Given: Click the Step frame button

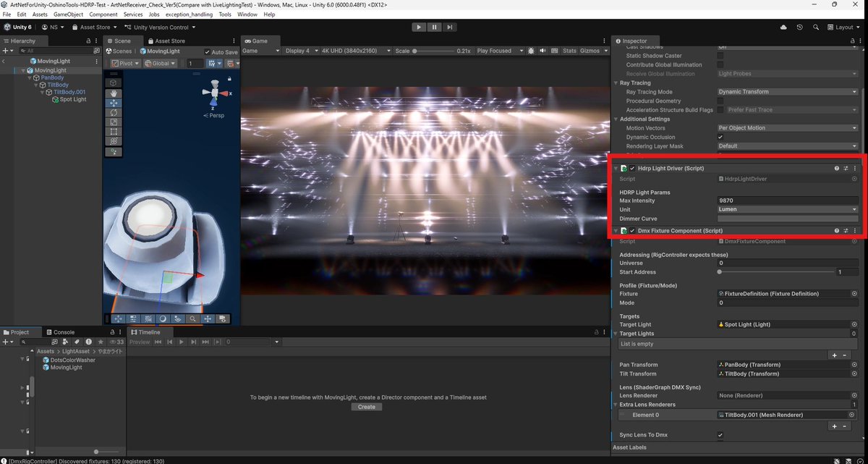Looking at the screenshot, I should pyautogui.click(x=450, y=27).
